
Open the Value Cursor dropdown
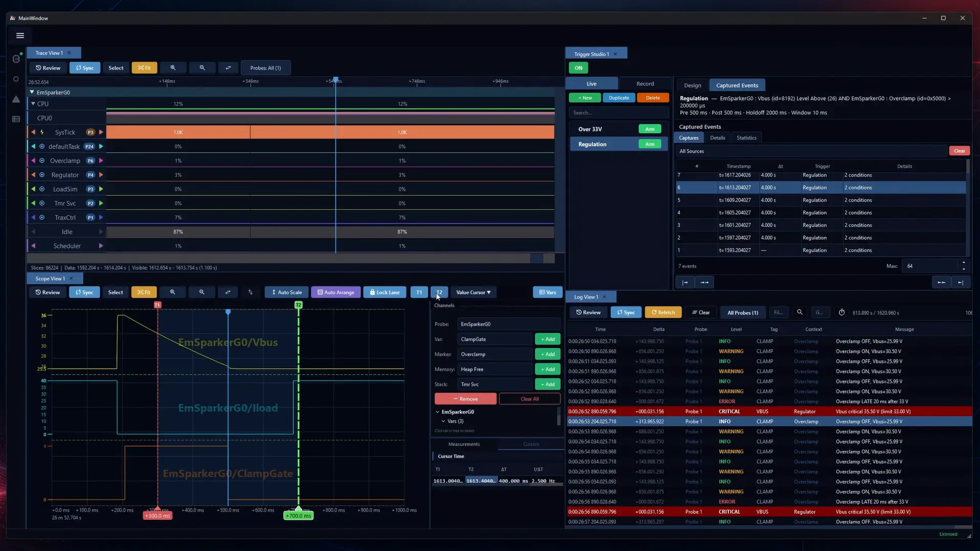(473, 292)
